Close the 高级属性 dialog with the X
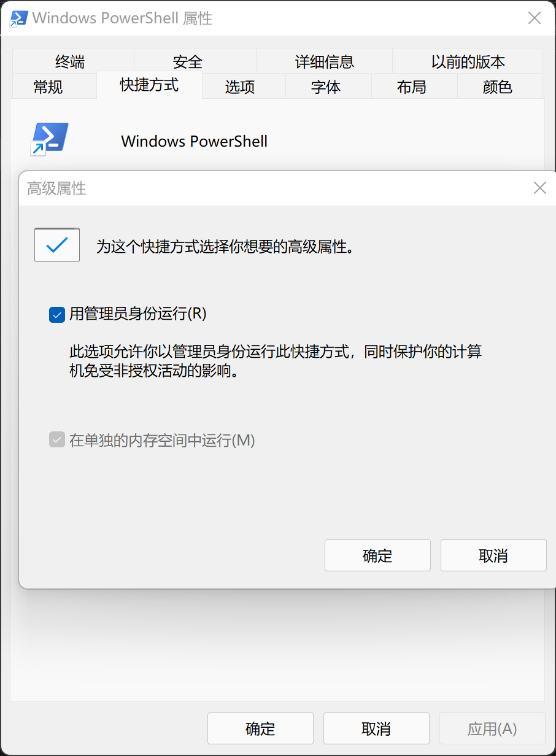This screenshot has height=756, width=556. 539,188
